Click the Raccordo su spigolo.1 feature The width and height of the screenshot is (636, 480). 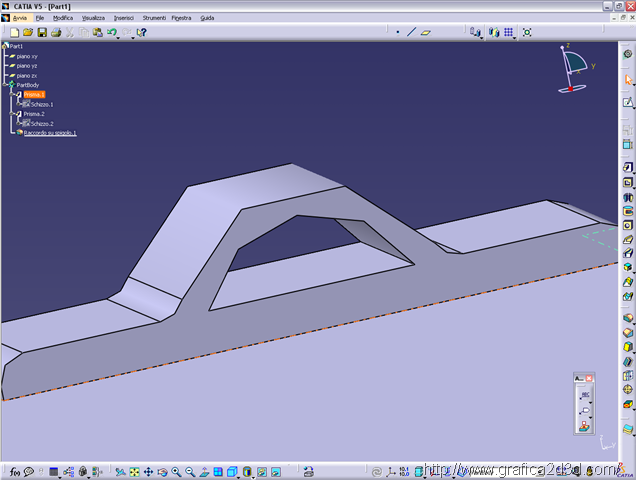[50, 132]
